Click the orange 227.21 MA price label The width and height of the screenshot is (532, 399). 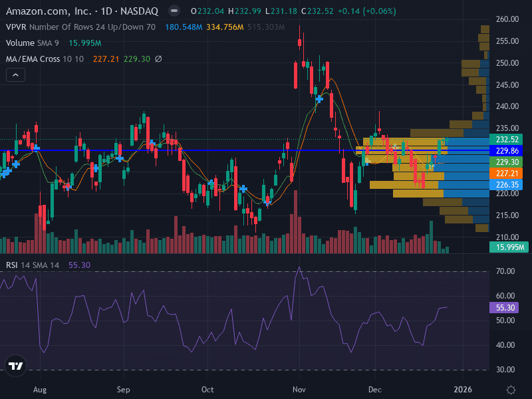point(506,174)
